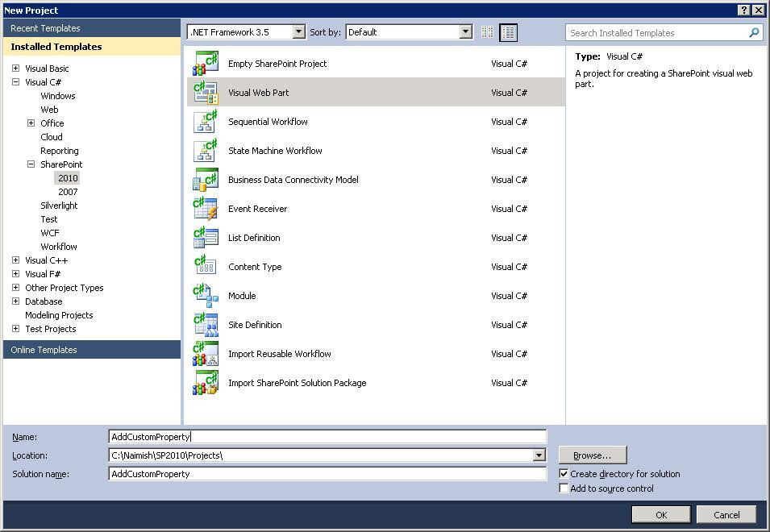770x532 pixels.
Task: Click the State Machine Workflow icon
Action: (x=206, y=150)
